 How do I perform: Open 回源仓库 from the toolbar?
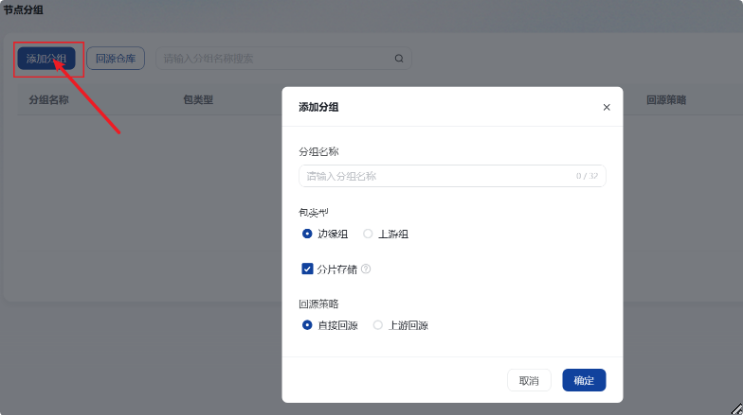pyautogui.click(x=115, y=59)
